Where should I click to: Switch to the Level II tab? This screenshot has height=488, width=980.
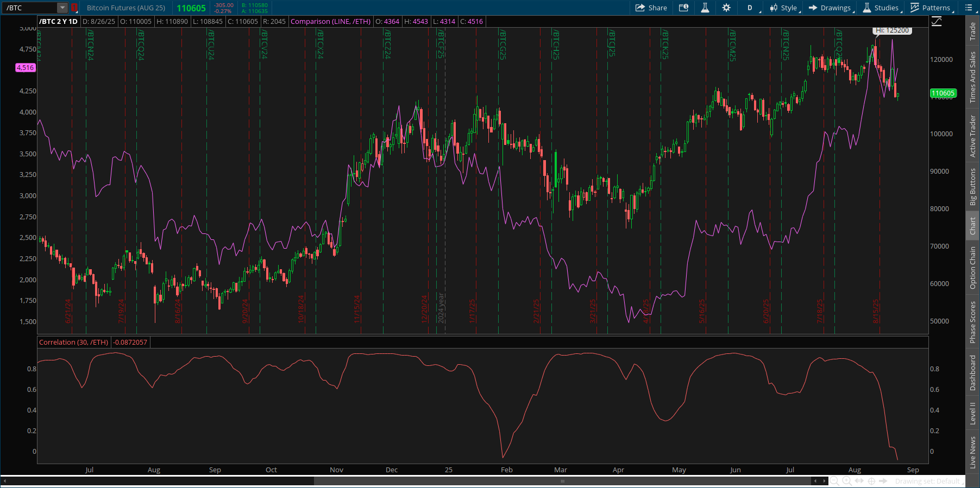pyautogui.click(x=973, y=413)
